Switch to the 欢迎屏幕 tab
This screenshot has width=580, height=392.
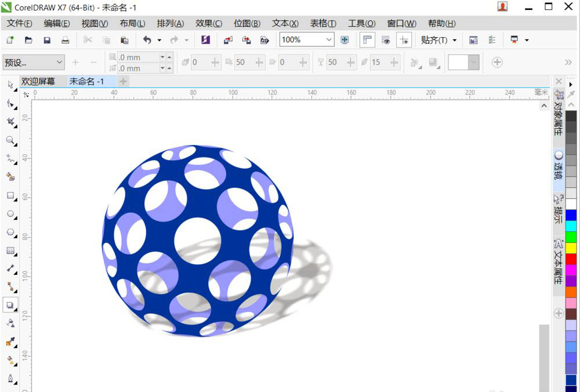click(38, 82)
